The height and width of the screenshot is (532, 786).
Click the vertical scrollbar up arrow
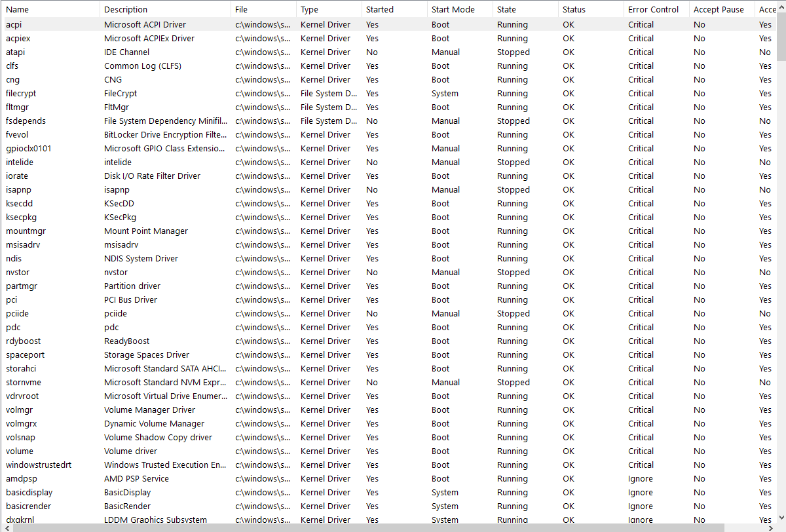tap(781, 6)
